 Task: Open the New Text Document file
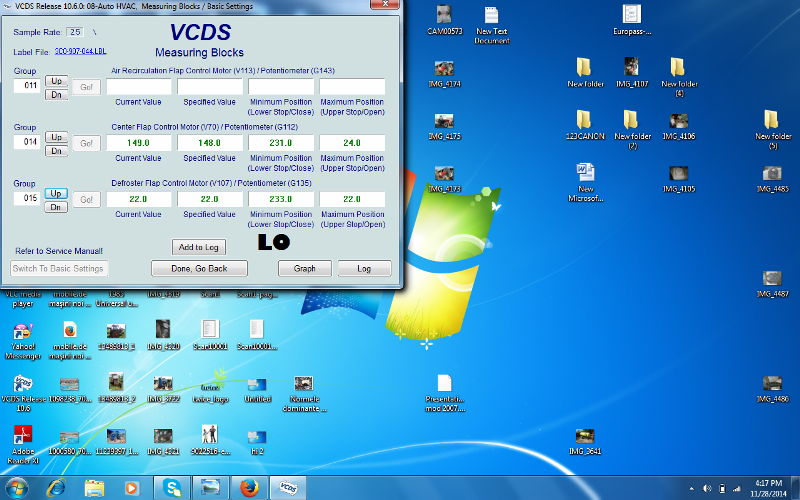(x=491, y=25)
